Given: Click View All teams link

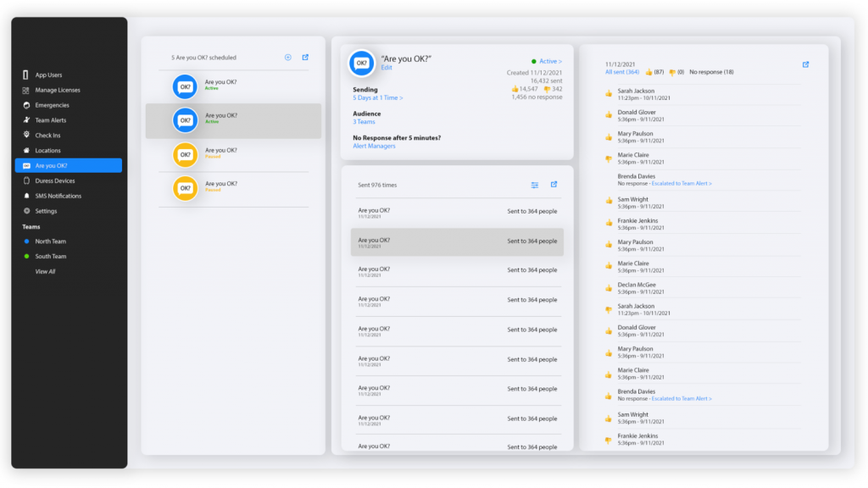Looking at the screenshot, I should tap(45, 272).
